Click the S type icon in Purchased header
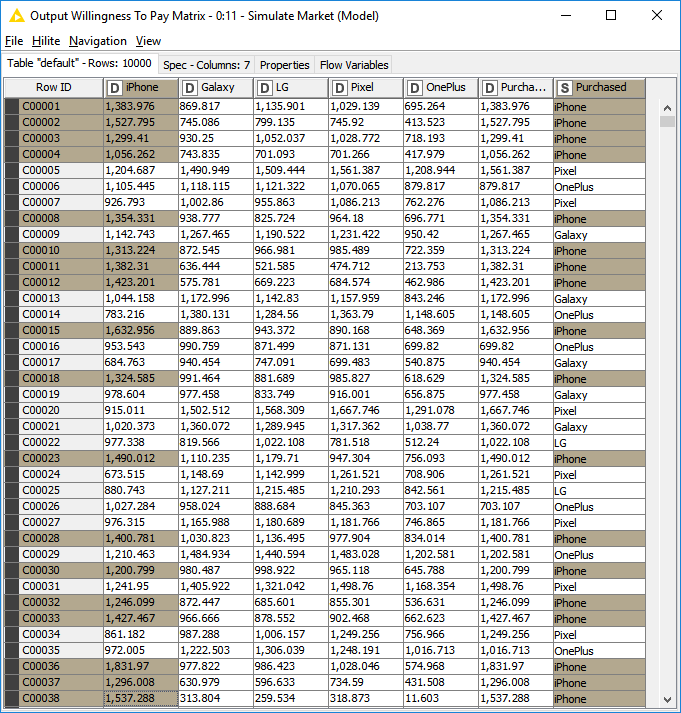The image size is (681, 713). point(565,88)
